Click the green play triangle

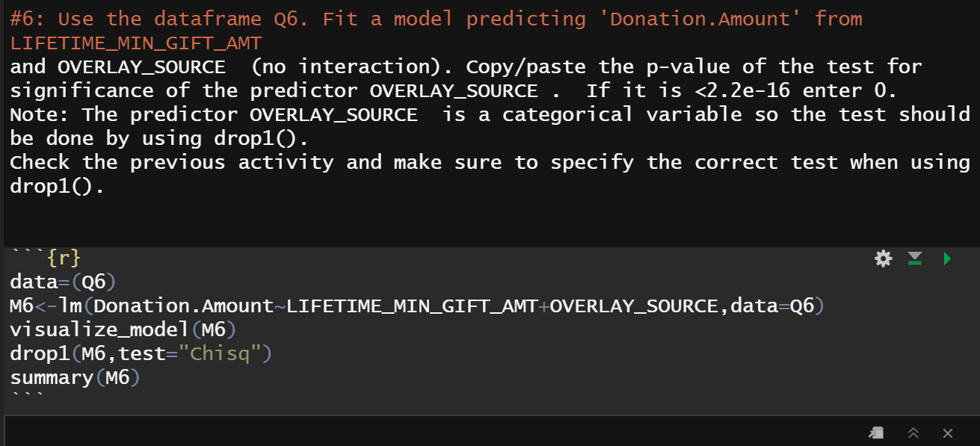point(946,258)
